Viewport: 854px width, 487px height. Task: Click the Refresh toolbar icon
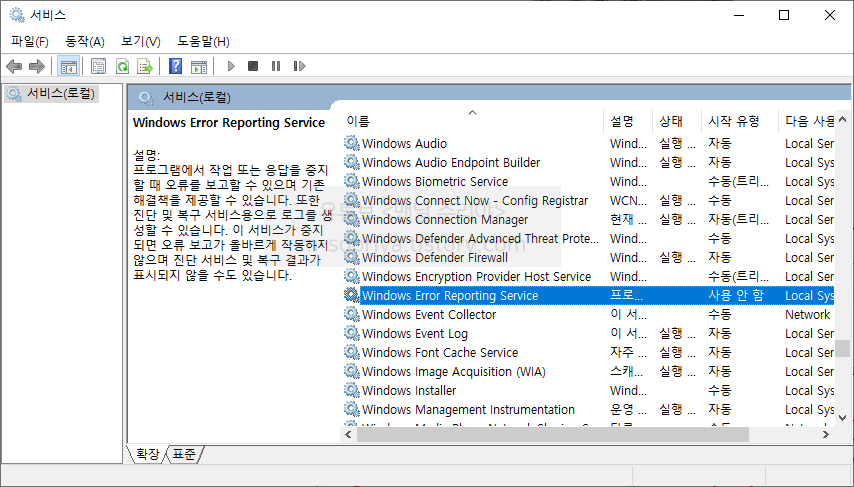(123, 66)
